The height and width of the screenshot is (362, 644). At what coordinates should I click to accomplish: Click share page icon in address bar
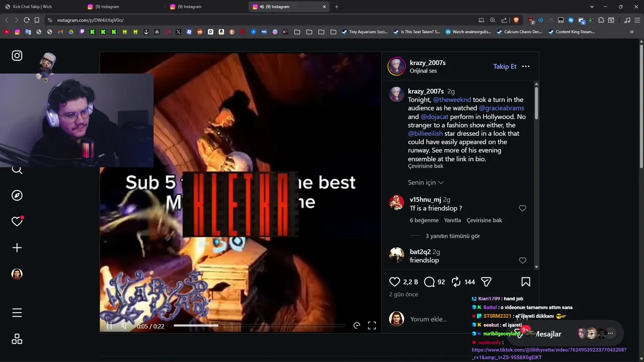tap(504, 20)
